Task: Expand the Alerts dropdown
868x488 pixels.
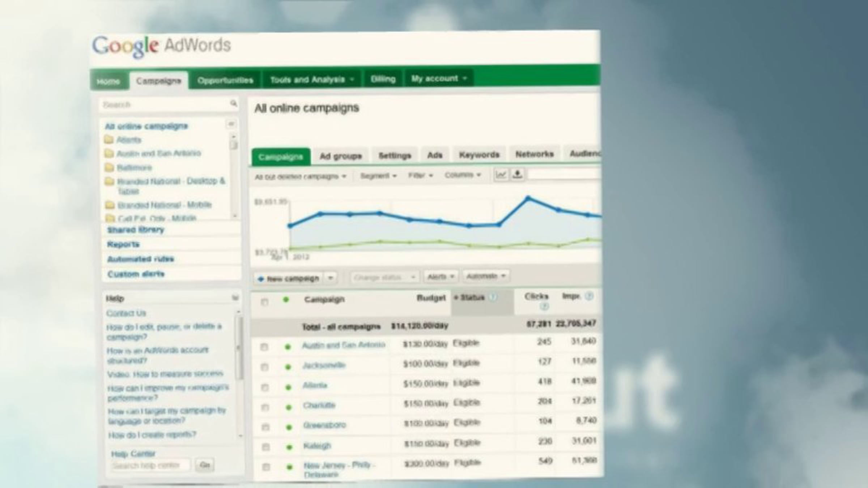Action: [441, 277]
